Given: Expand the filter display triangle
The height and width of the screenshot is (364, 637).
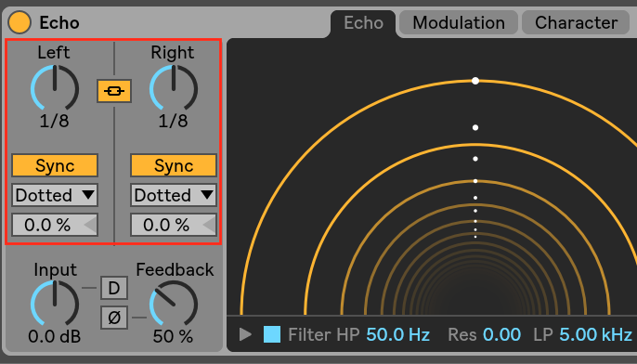Looking at the screenshot, I should (x=245, y=334).
